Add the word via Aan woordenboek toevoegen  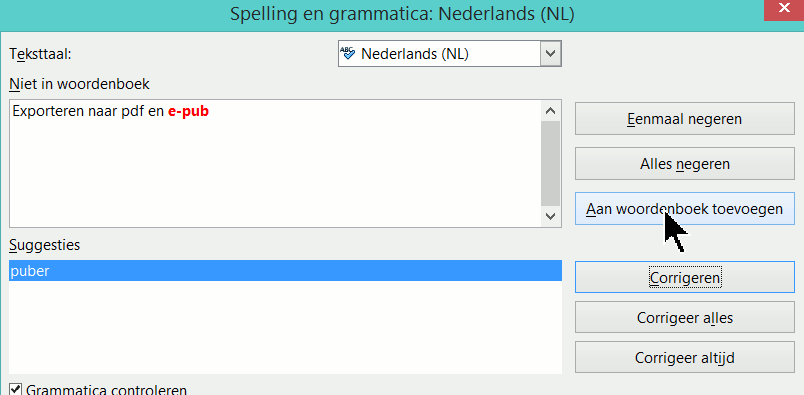tap(685, 209)
